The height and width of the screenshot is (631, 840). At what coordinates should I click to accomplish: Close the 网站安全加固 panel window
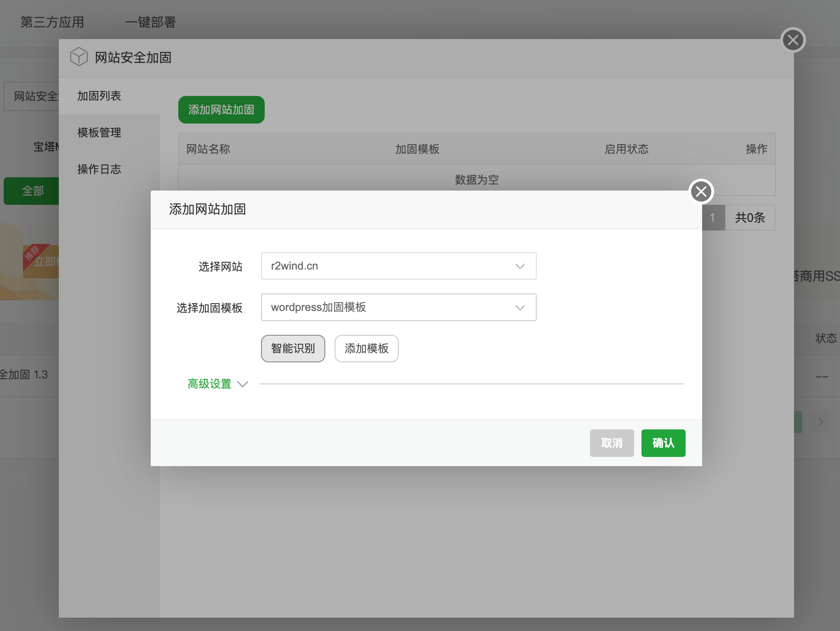(793, 40)
